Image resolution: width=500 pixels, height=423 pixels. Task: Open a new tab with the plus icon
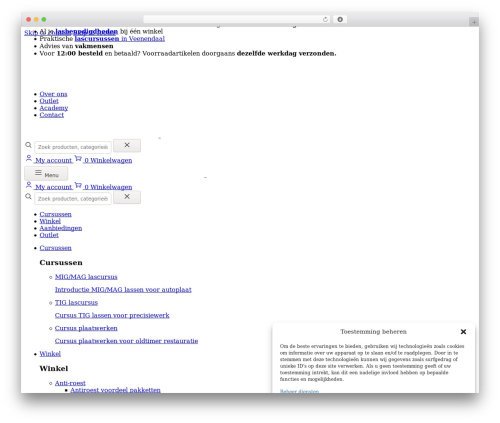point(474,22)
